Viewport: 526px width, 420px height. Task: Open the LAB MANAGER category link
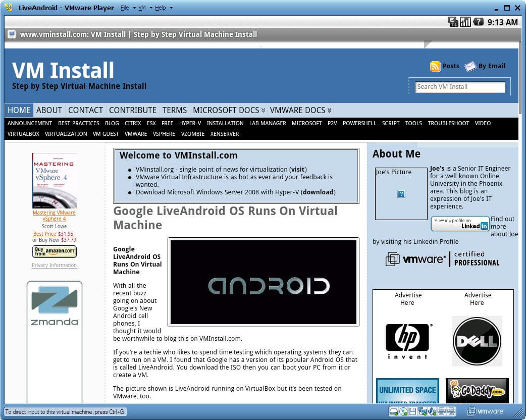click(268, 124)
